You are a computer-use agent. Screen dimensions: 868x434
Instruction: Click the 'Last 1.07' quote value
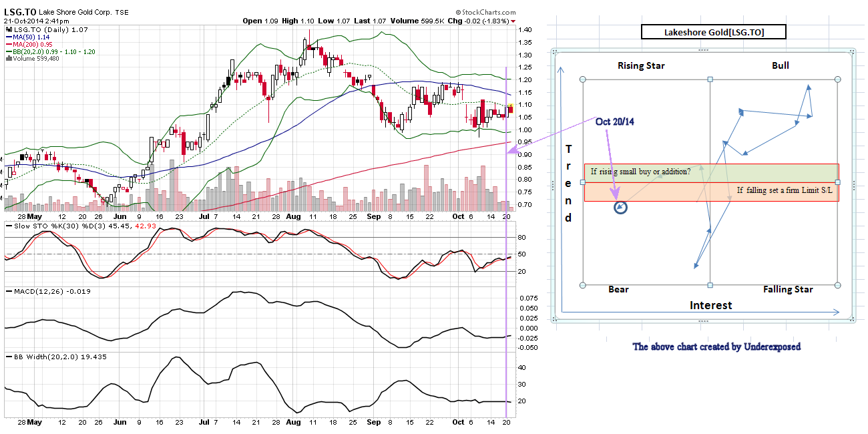pyautogui.click(x=371, y=21)
